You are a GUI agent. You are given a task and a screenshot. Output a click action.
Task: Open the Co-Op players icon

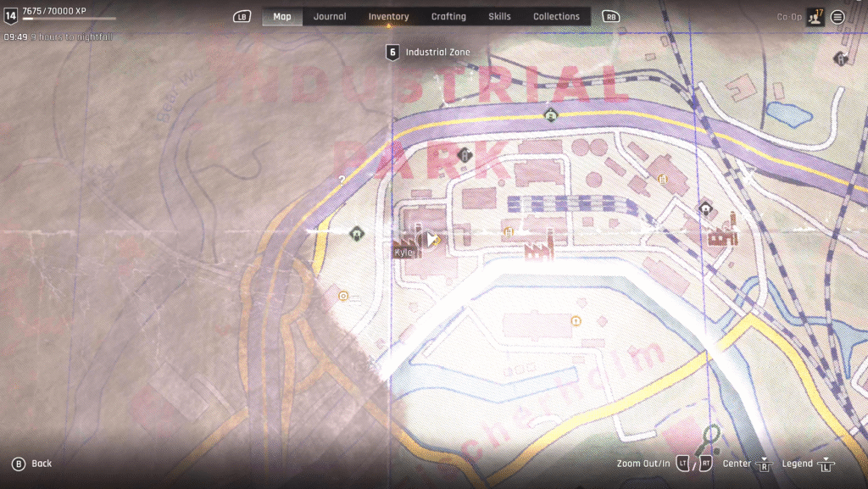814,16
